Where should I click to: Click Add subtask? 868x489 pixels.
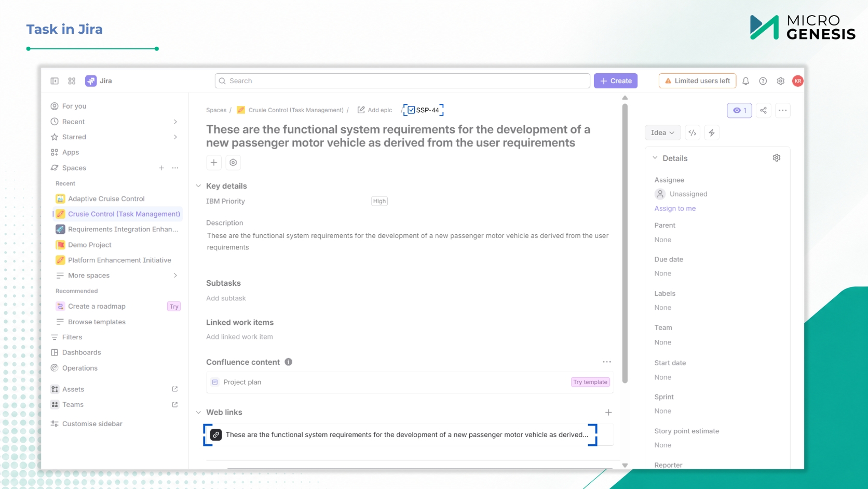pos(226,298)
